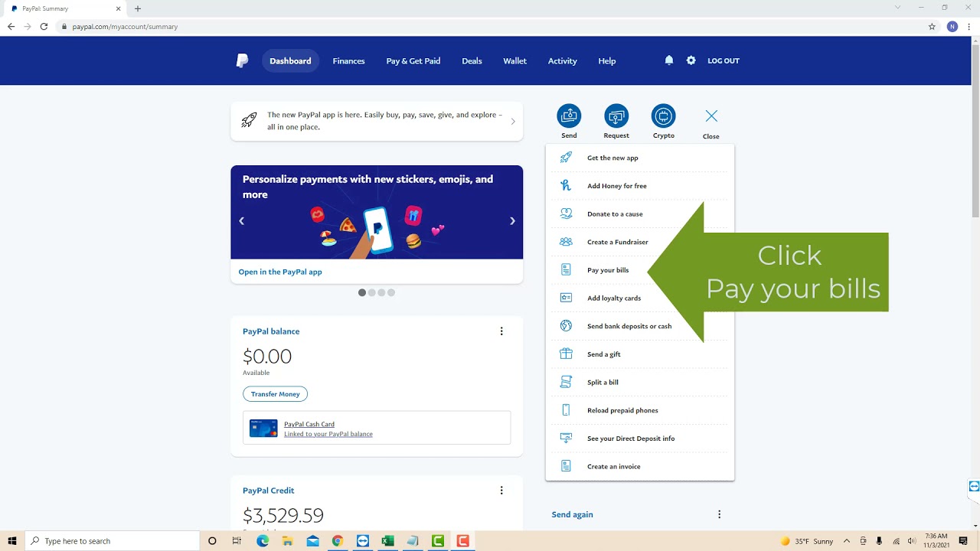
Task: Click the Send a gift icon
Action: pyautogui.click(x=566, y=354)
